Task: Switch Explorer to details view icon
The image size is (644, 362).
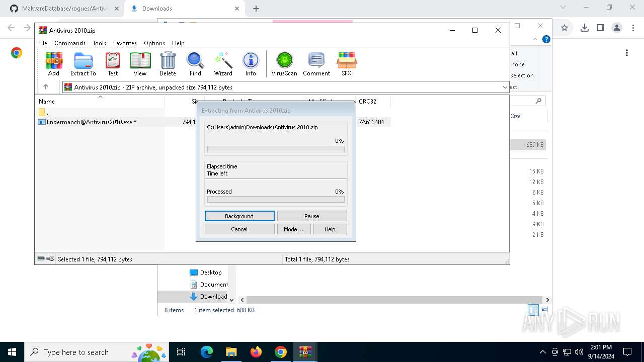Action: tap(533, 310)
